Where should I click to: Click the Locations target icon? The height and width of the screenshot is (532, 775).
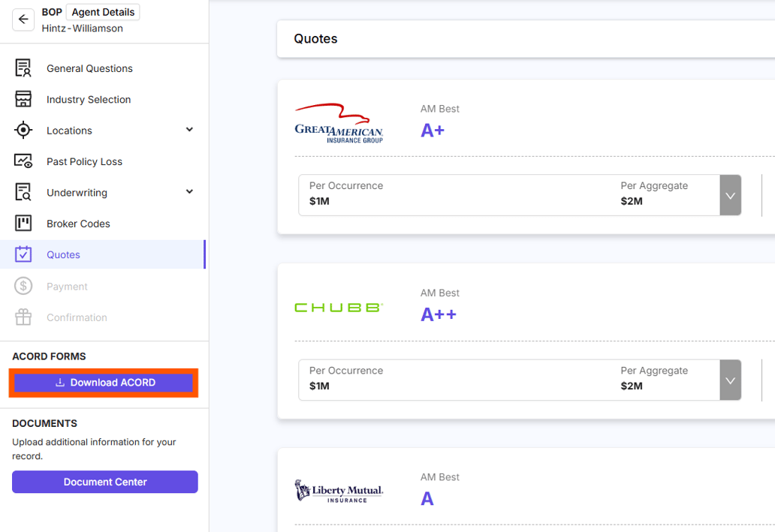pyautogui.click(x=23, y=131)
